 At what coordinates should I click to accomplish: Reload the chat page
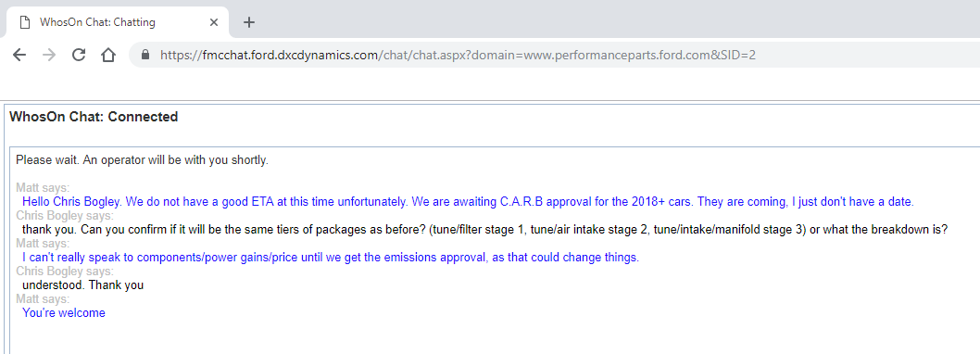tap(79, 55)
